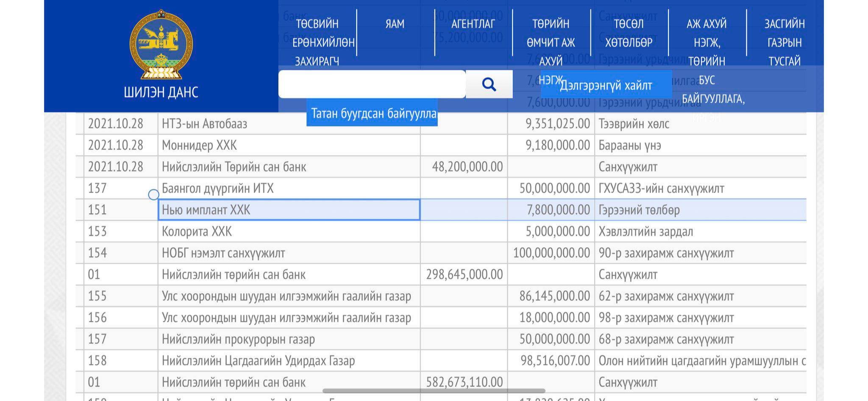Click the horizontal scrollbar thumb

(x=434, y=391)
